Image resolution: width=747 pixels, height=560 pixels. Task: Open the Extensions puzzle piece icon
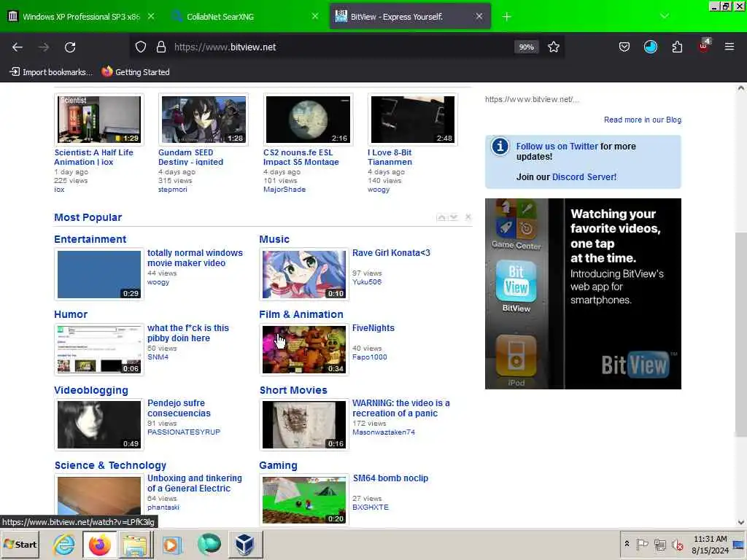click(x=677, y=47)
